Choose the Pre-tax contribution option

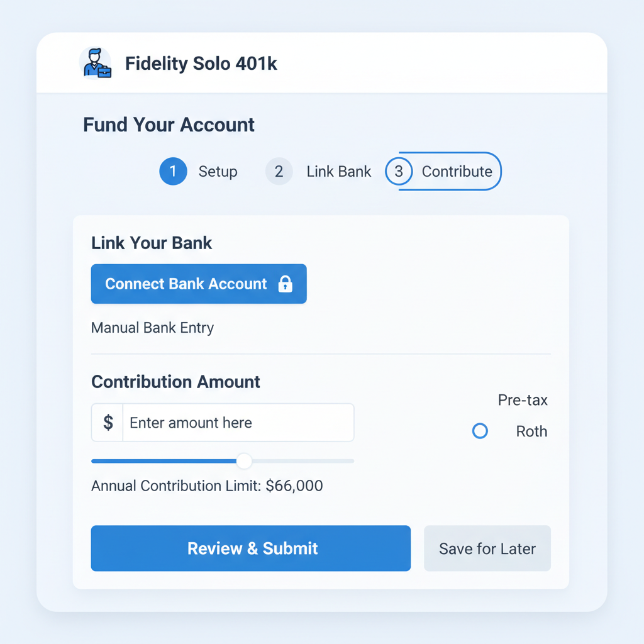click(x=523, y=400)
